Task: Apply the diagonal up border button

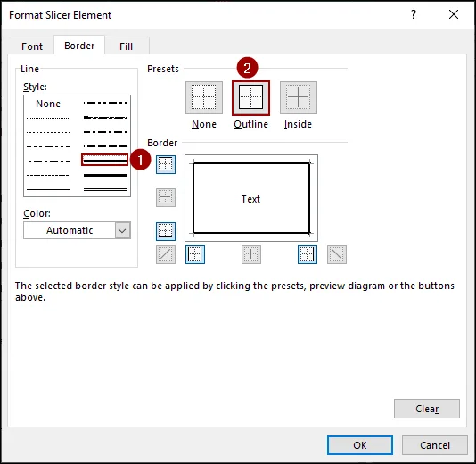Action: 166,254
